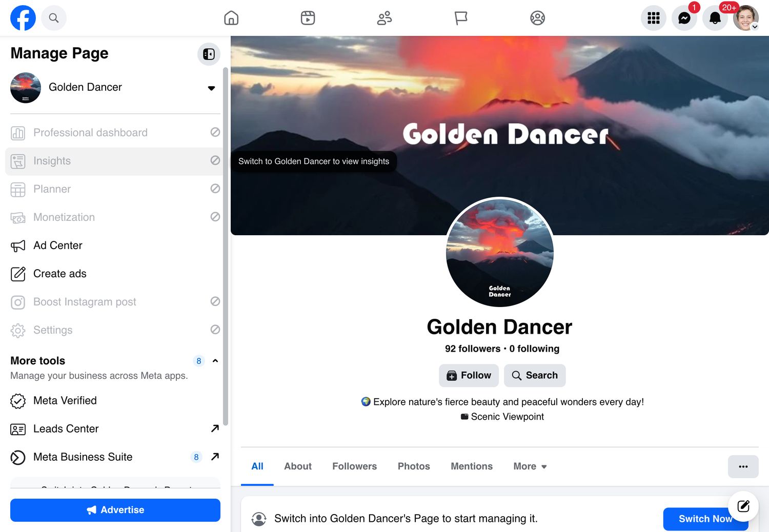The image size is (769, 532).
Task: Click the disabled marker beside Monetization
Action: (x=215, y=217)
